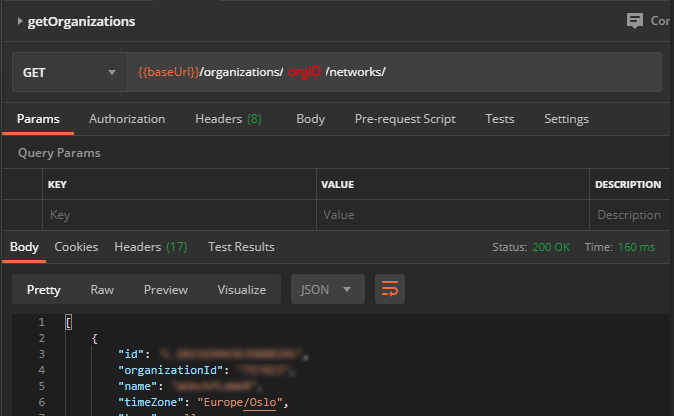Switch to Raw response view
The image size is (674, 416).
(x=102, y=290)
